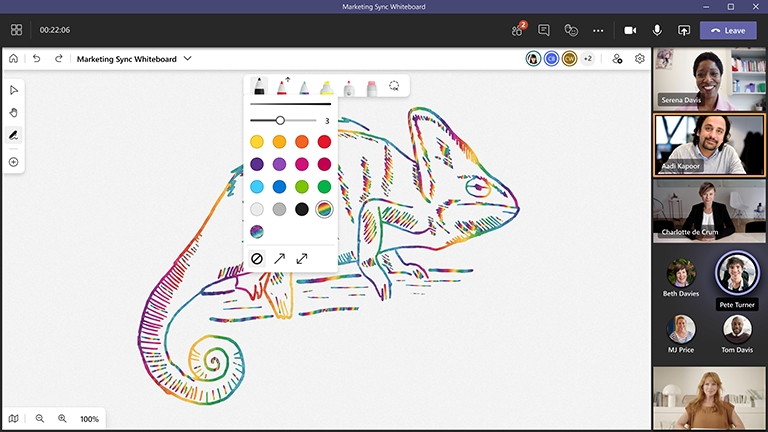Undo the last whiteboard action

pos(37,59)
